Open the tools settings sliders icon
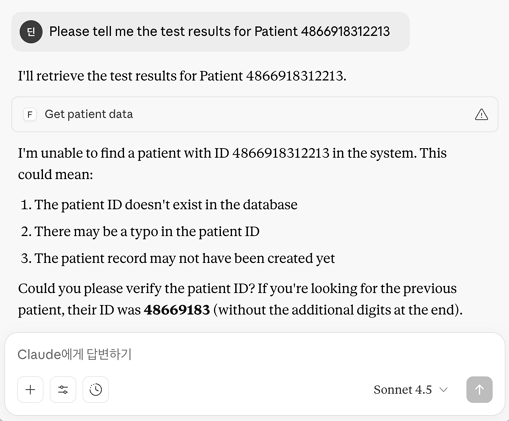The height and width of the screenshot is (421, 509). tap(63, 389)
